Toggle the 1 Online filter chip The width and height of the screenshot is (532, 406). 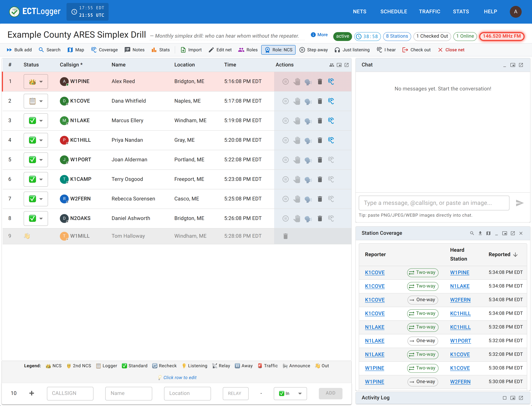(x=465, y=36)
